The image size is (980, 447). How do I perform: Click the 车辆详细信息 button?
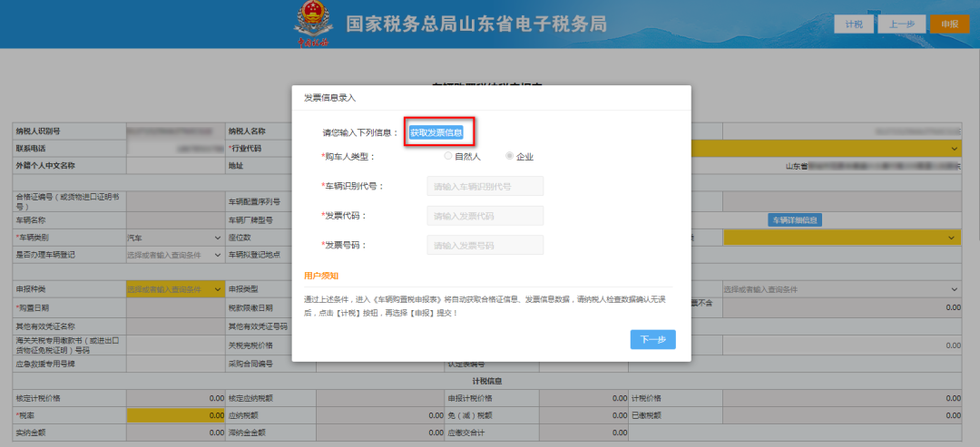pos(794,219)
